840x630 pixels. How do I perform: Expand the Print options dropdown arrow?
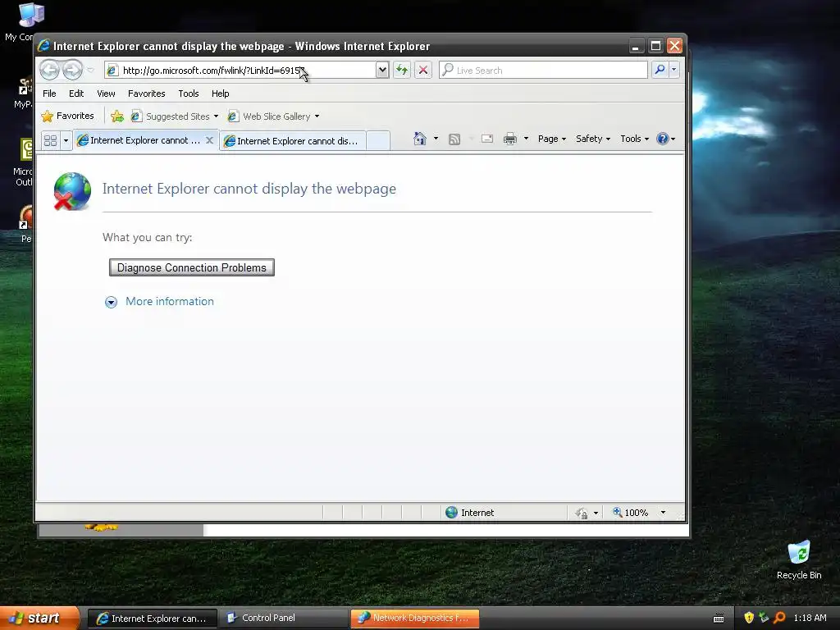526,139
